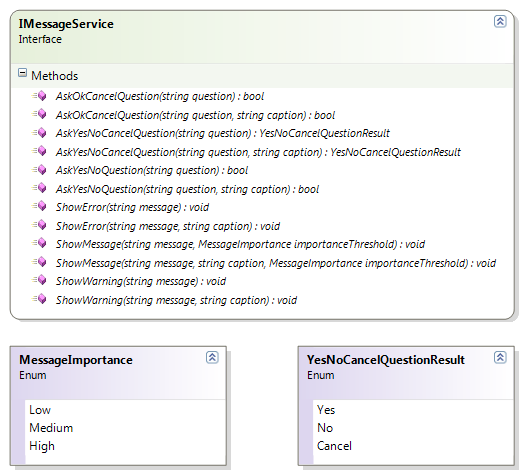Select AskYesNoQuestion(string question, string caption) method
Image resolution: width=523 pixels, height=474 pixels.
click(187, 189)
